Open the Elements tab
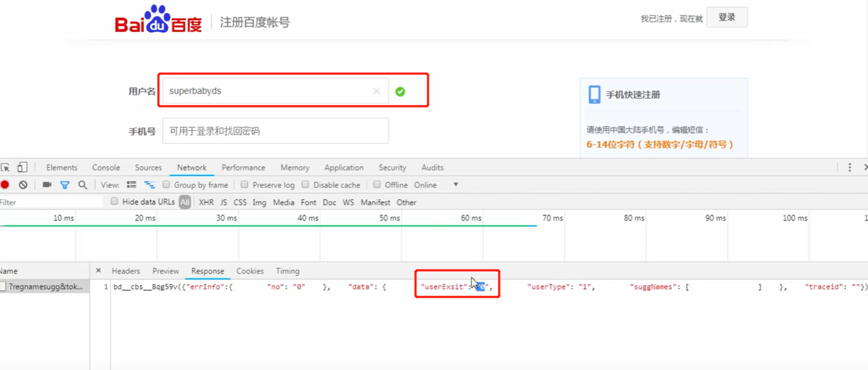 tap(61, 167)
